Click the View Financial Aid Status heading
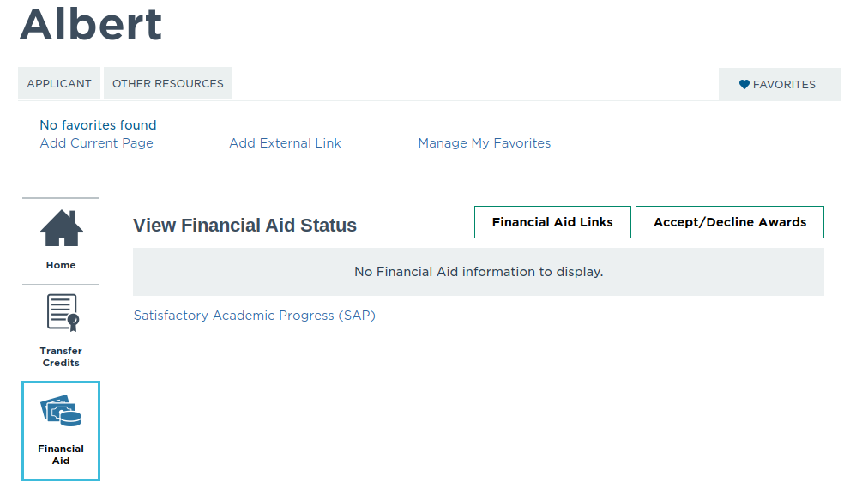Viewport: 868px width, 494px height. tap(245, 226)
